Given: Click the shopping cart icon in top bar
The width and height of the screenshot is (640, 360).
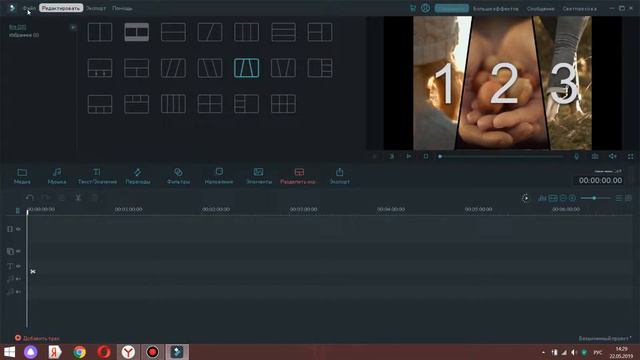Looking at the screenshot, I should pos(413,8).
